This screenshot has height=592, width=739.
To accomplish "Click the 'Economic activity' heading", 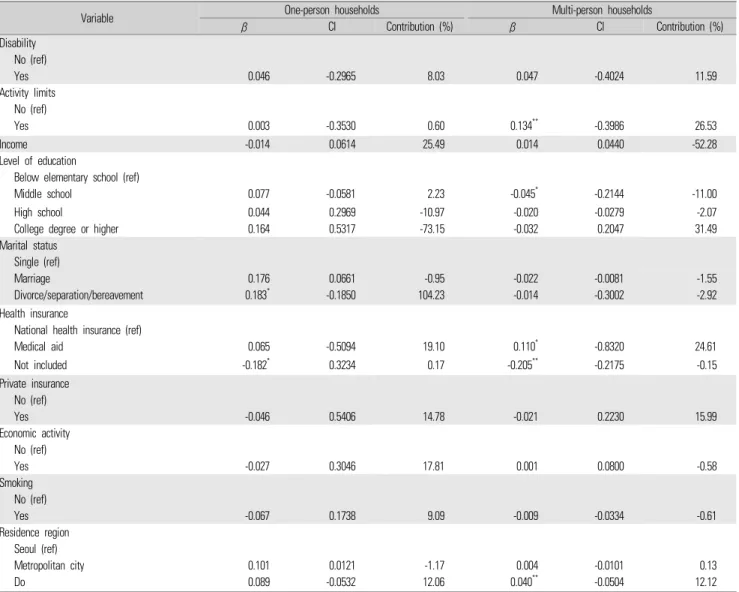I will (35, 434).
